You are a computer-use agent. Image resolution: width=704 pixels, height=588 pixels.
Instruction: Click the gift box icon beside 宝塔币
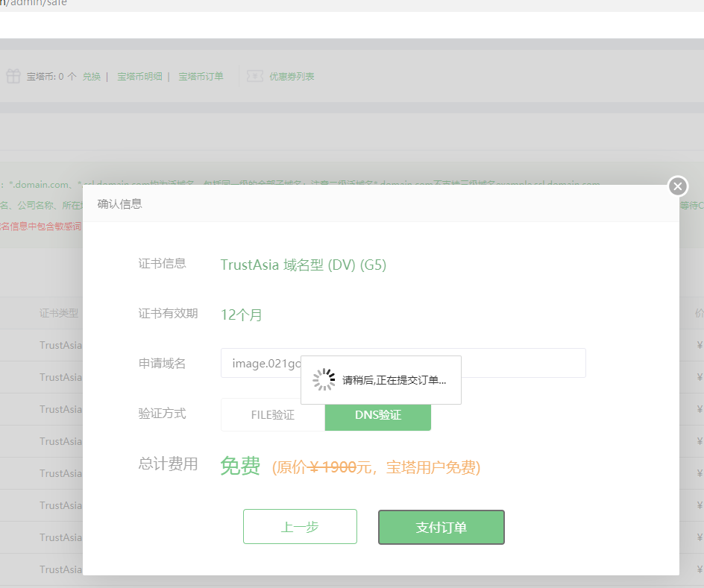[13, 76]
